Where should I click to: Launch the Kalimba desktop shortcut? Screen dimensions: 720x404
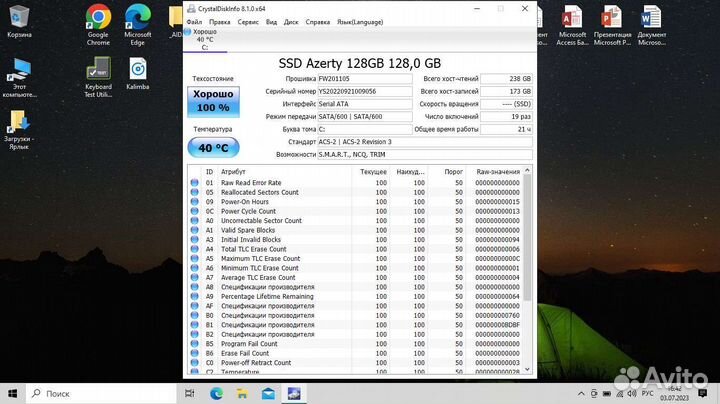[x=138, y=73]
